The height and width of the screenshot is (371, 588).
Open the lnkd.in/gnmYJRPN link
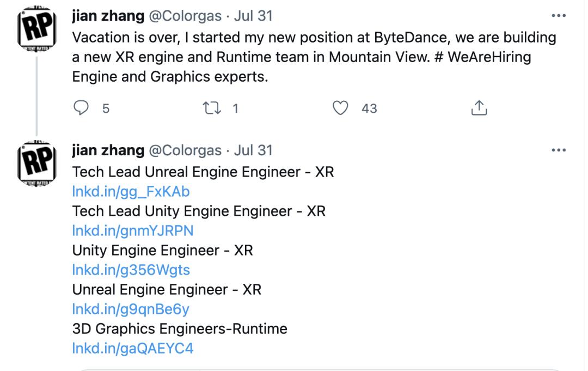(132, 230)
